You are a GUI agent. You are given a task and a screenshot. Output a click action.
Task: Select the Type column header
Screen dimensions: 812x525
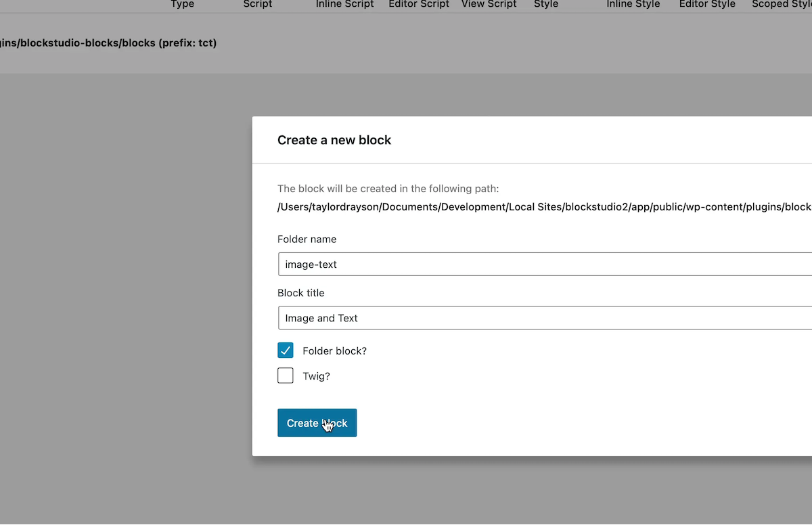(x=181, y=5)
